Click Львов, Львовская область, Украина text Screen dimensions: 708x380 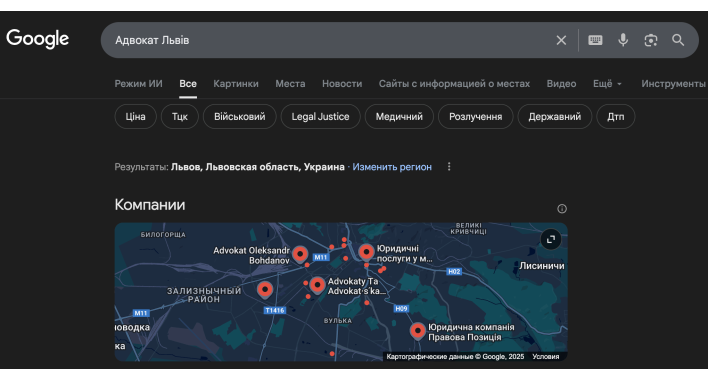click(257, 167)
